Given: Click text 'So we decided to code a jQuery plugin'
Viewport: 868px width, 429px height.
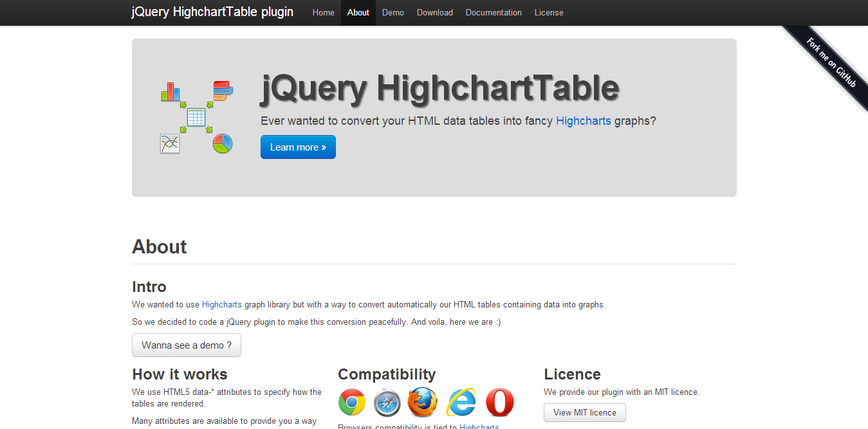Looking at the screenshot, I should pyautogui.click(x=203, y=322).
